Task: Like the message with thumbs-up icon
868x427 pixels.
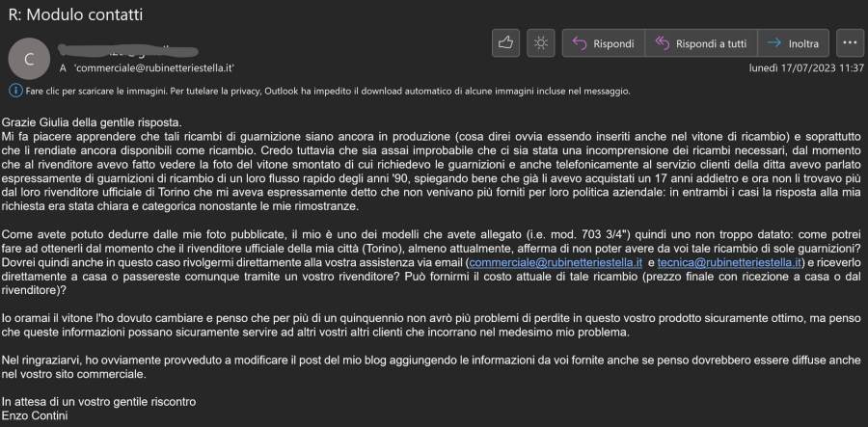Action: click(x=506, y=43)
